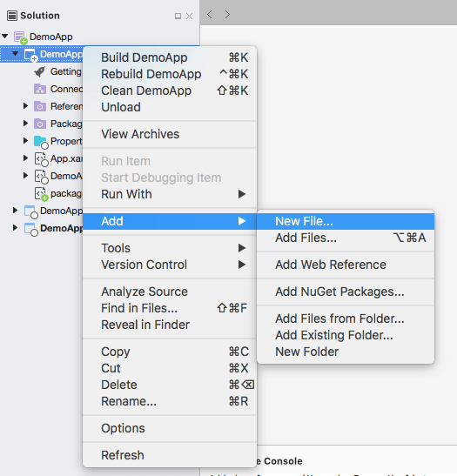Screen dimensions: 457x476
Task: Click the Getting Started rocket icon
Action: point(40,71)
